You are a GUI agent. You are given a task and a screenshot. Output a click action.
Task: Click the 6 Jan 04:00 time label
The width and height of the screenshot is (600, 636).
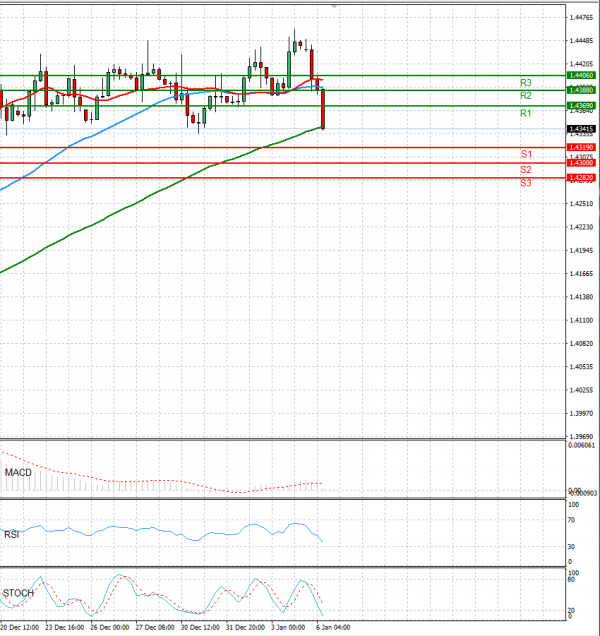click(333, 627)
